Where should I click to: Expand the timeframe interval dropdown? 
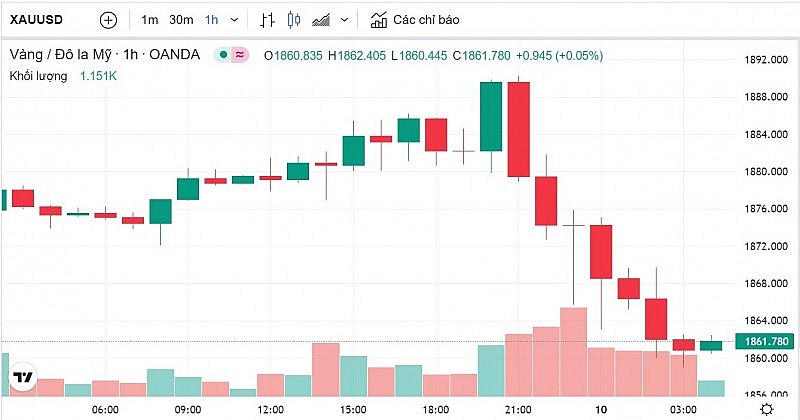234,19
